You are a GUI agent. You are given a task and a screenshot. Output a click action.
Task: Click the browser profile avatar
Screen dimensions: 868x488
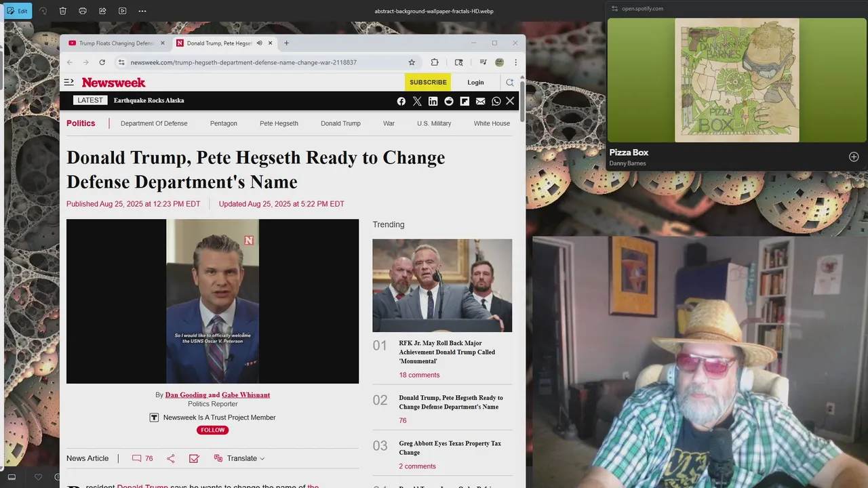(x=499, y=62)
